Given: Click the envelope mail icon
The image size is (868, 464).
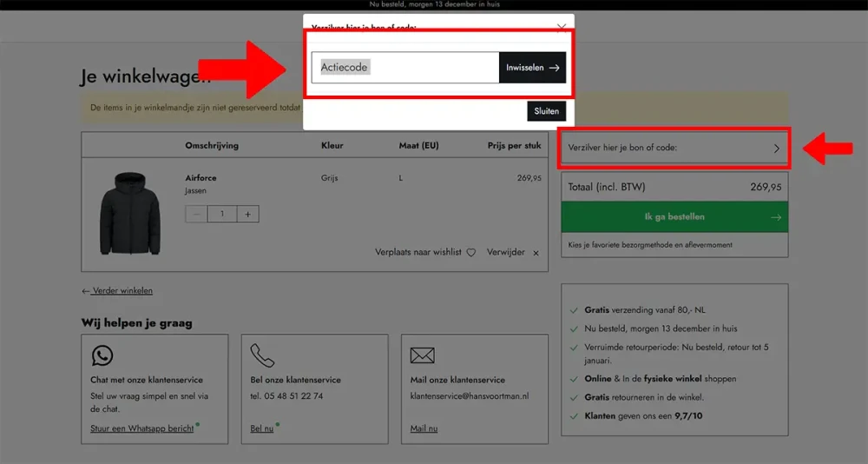Looking at the screenshot, I should point(422,355).
